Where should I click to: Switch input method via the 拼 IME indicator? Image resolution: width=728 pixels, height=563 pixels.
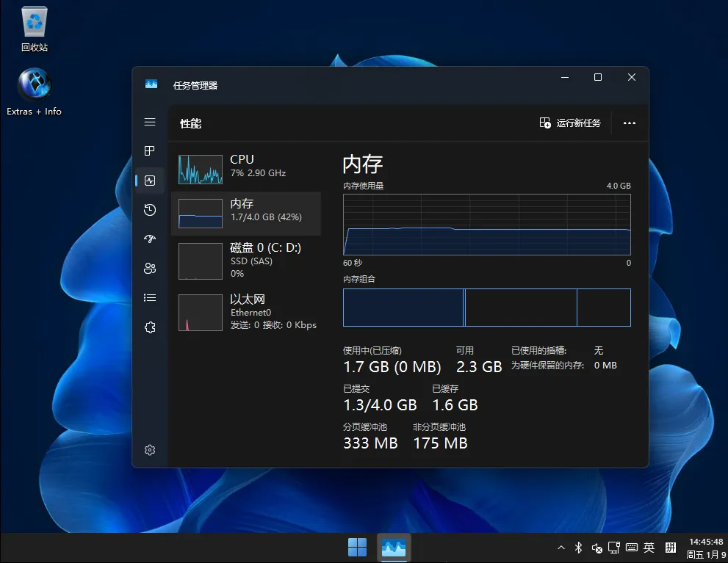[x=670, y=548]
